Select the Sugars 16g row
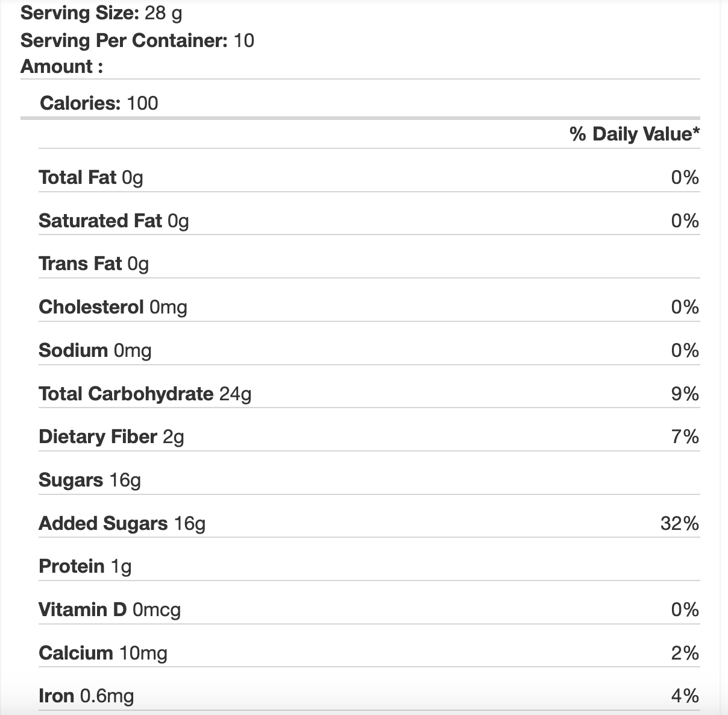The height and width of the screenshot is (715, 728). (x=89, y=480)
